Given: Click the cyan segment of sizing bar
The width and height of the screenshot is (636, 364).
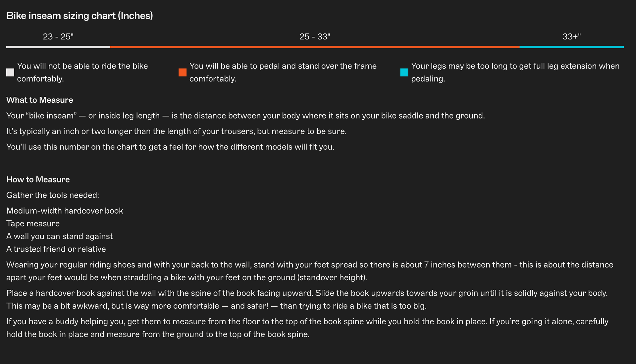Looking at the screenshot, I should [x=571, y=47].
